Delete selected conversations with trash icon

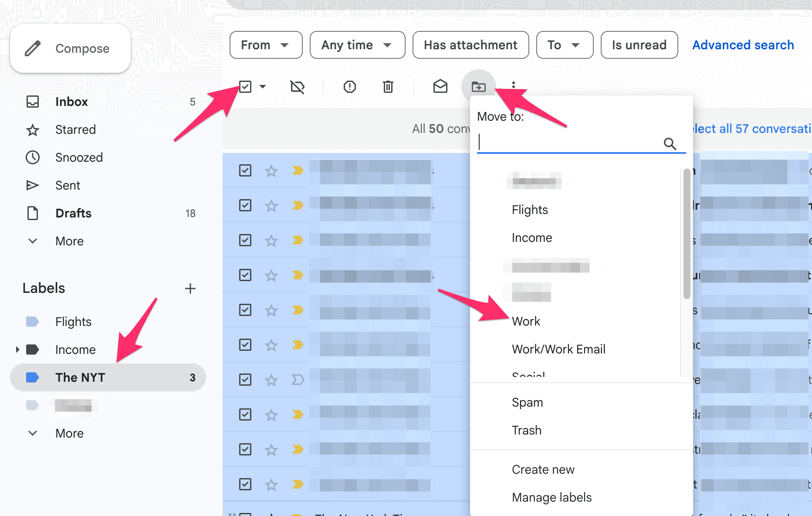coord(388,87)
